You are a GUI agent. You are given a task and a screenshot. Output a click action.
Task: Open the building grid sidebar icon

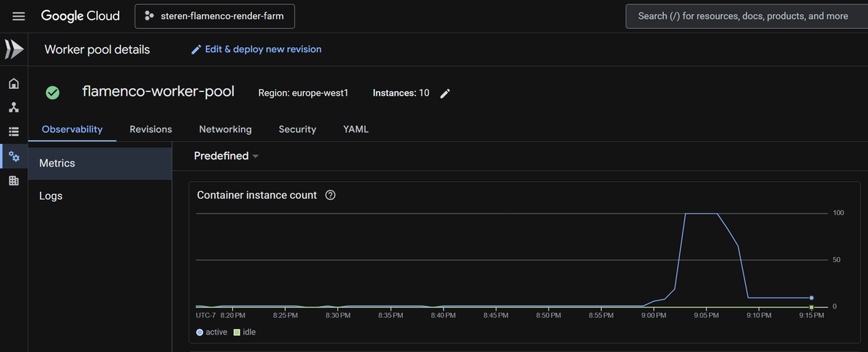(13, 181)
